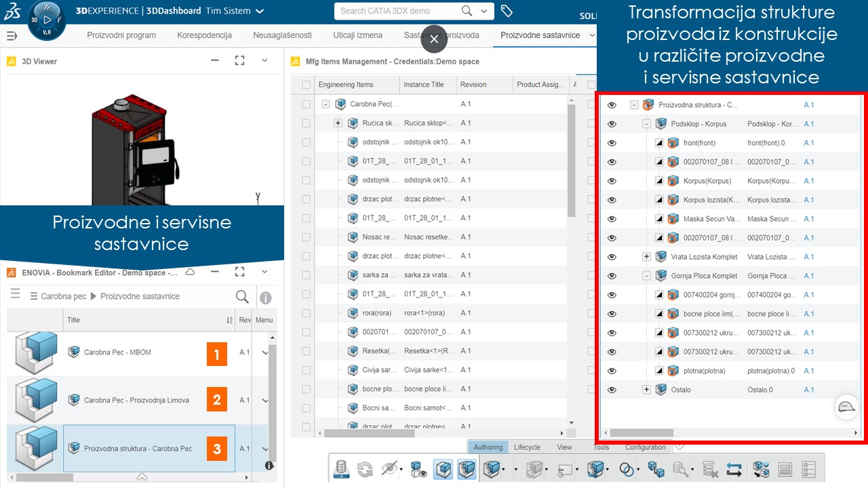Select the search magnifier icon in the Authoring toolbar
This screenshot has width=868, height=488.
[x=679, y=468]
